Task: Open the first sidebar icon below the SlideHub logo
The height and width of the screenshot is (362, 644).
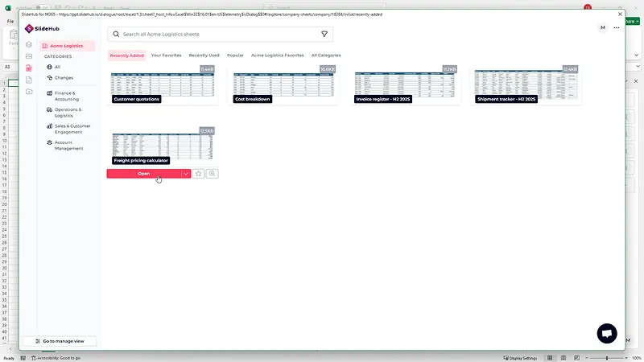Action: [x=29, y=44]
